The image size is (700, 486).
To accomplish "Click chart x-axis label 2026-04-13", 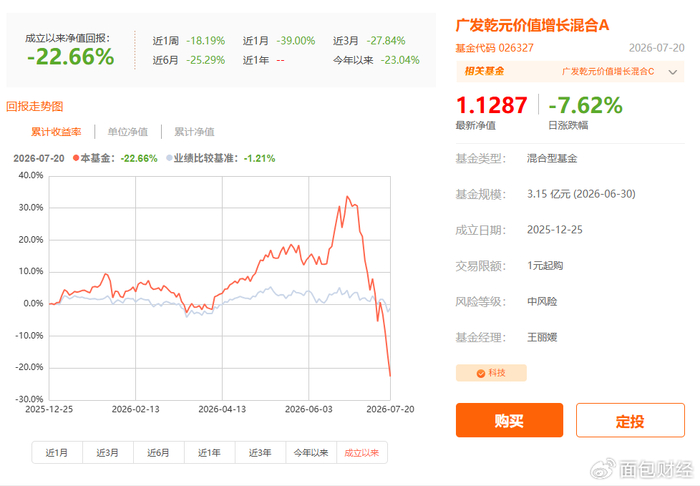I will tap(222, 409).
